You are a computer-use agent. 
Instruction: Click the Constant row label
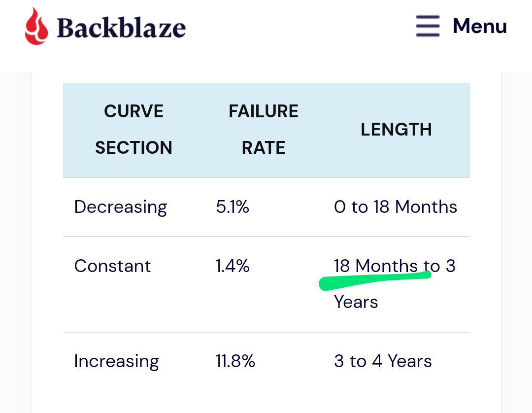coord(112,266)
